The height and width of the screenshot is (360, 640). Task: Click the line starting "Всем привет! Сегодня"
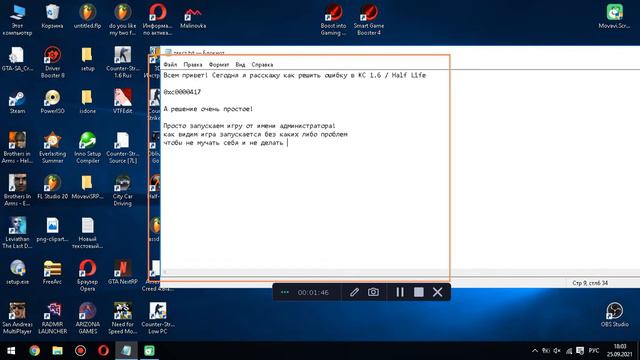click(x=294, y=76)
